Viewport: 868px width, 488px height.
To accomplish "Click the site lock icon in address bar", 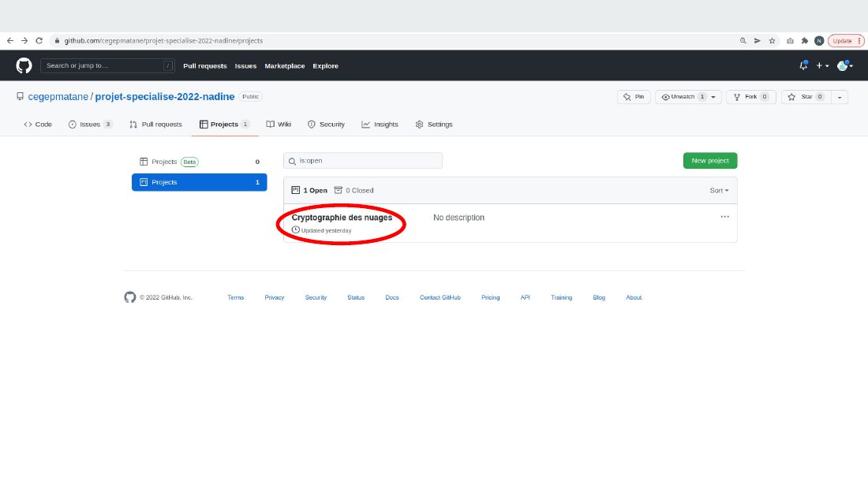I will point(57,40).
